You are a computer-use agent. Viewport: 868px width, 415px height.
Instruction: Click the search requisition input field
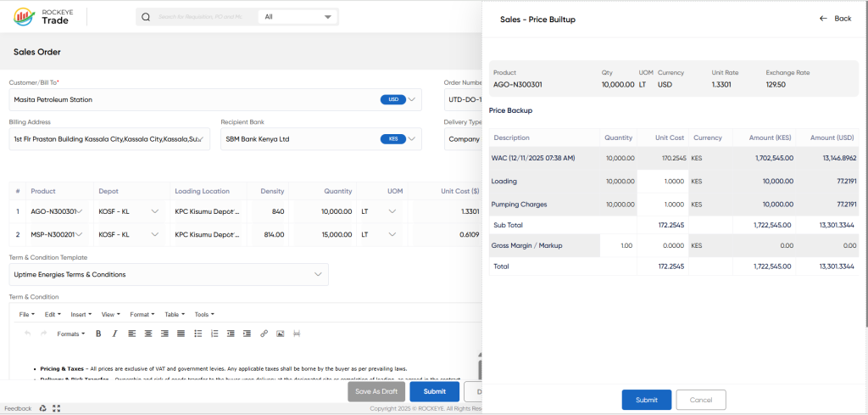click(x=200, y=17)
